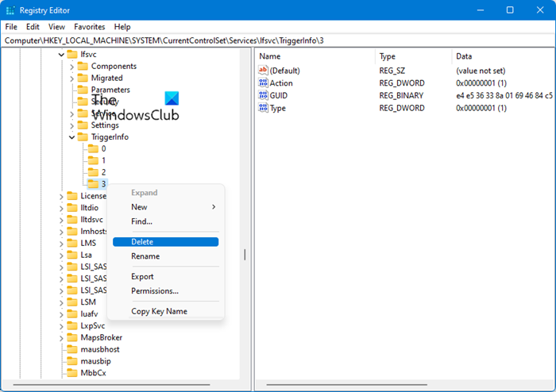
Task: Expand the LSM key
Action: tap(61, 302)
